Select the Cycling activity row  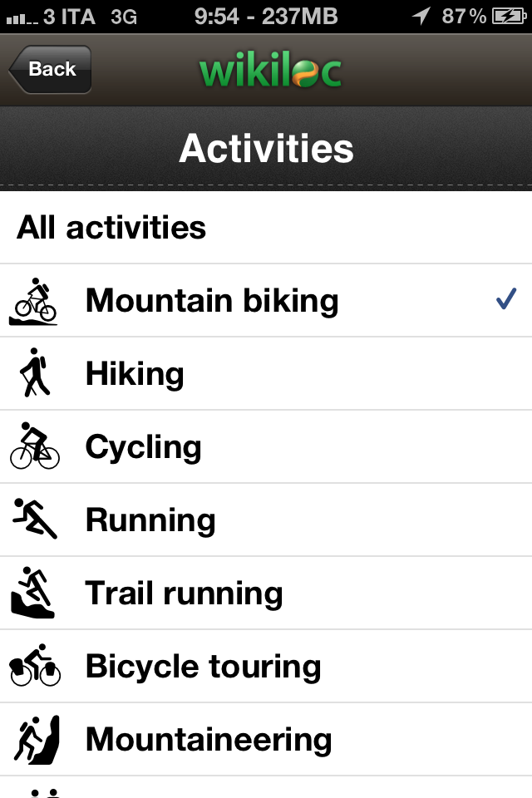point(266,447)
